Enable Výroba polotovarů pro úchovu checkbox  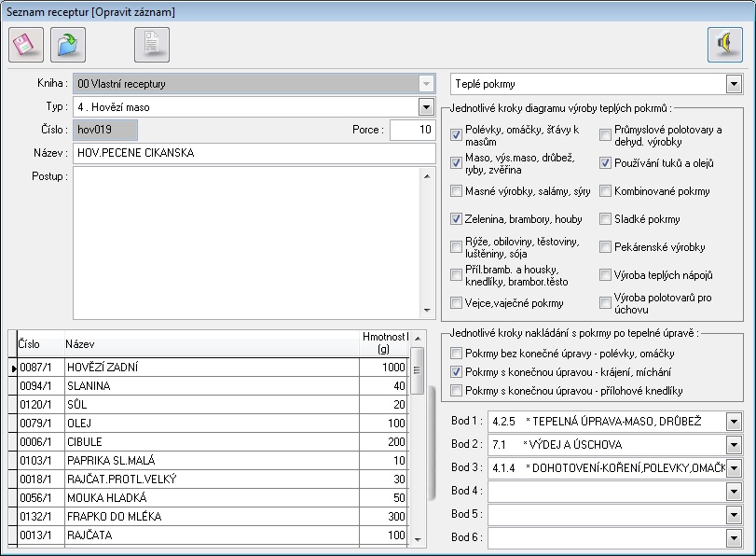click(605, 303)
